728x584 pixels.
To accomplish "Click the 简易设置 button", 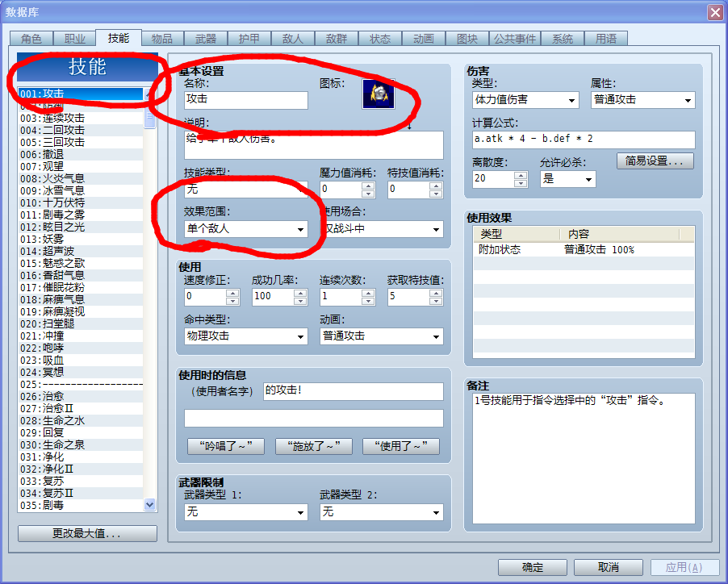I will [x=655, y=161].
